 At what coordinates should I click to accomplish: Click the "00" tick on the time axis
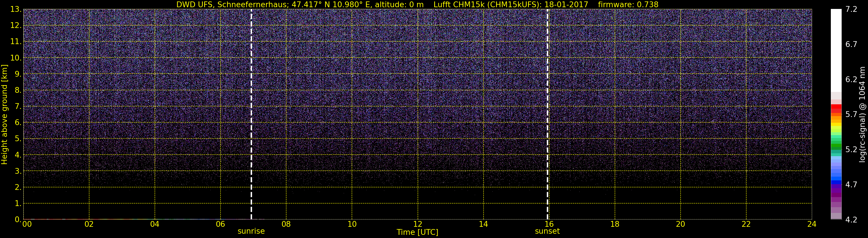pos(27,224)
